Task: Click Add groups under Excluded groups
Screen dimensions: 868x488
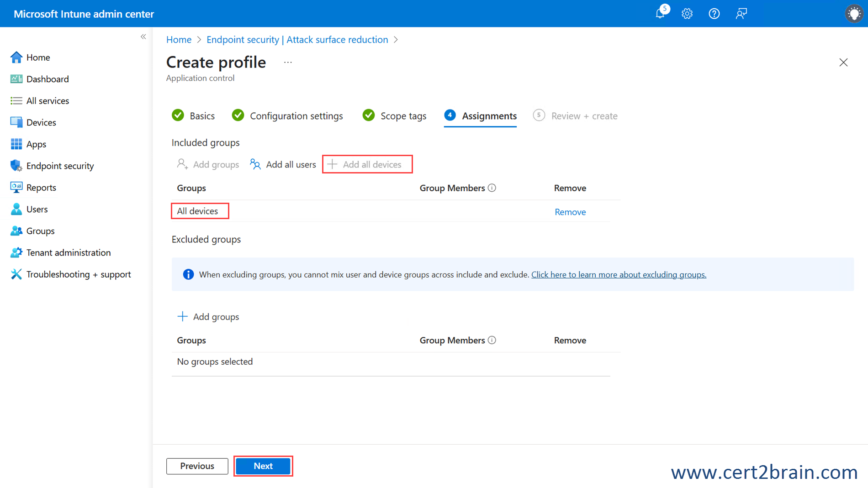Action: [208, 317]
